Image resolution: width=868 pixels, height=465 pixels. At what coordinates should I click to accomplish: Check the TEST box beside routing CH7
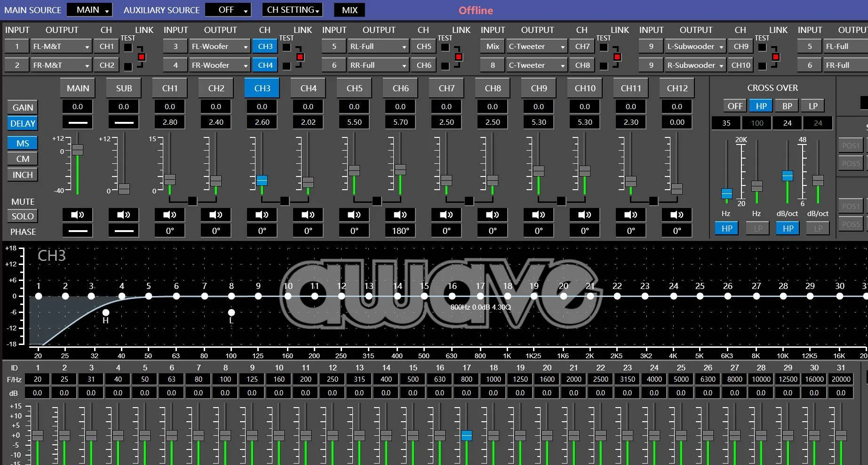coord(603,48)
